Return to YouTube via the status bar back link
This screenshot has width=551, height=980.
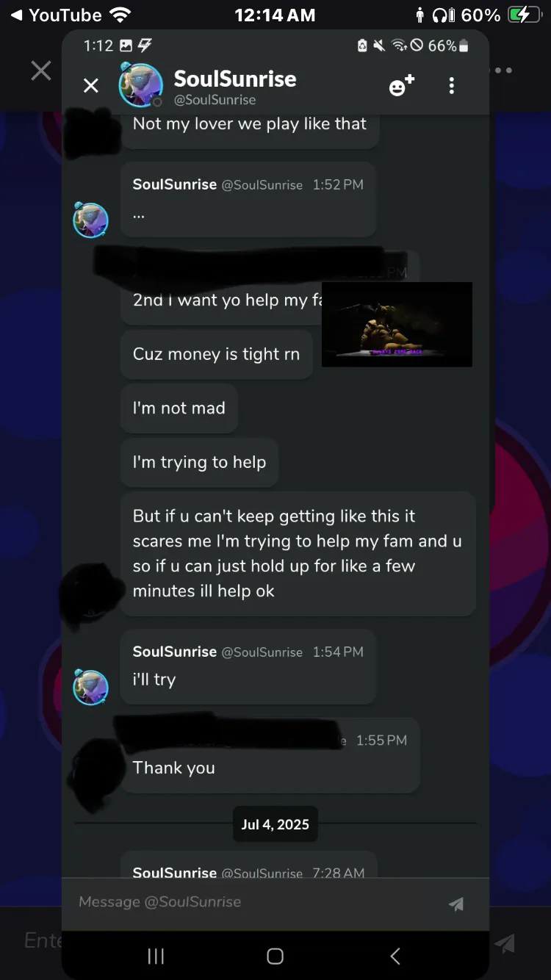tap(56, 15)
